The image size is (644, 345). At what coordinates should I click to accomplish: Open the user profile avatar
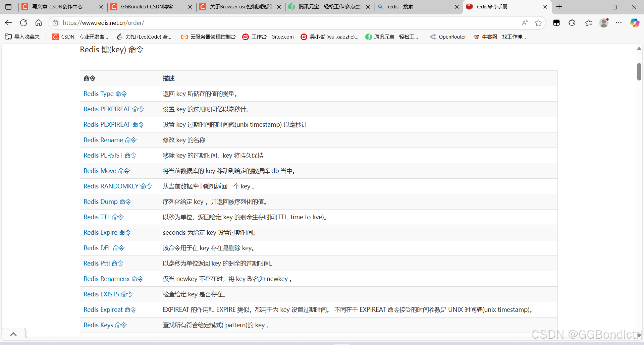pyautogui.click(x=604, y=23)
